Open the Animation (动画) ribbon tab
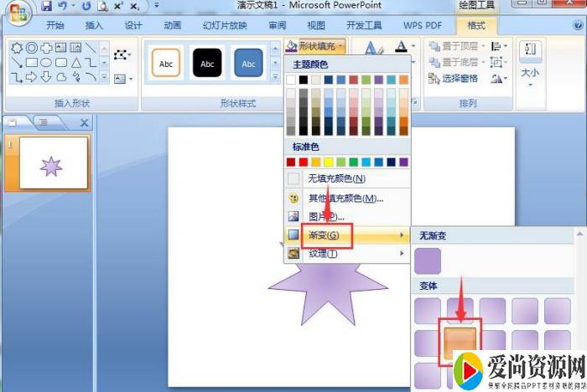The width and height of the screenshot is (587, 392). 173,25
